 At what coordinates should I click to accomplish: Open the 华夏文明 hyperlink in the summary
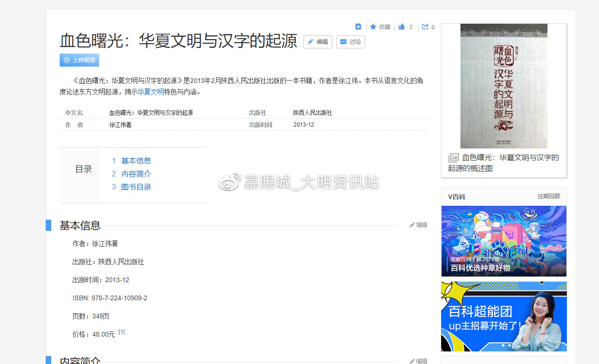coord(150,92)
